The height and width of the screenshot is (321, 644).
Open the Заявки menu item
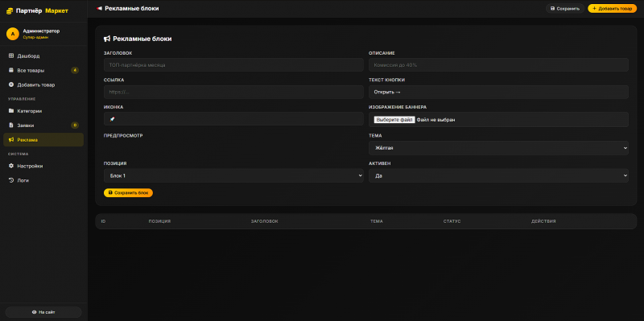point(43,126)
